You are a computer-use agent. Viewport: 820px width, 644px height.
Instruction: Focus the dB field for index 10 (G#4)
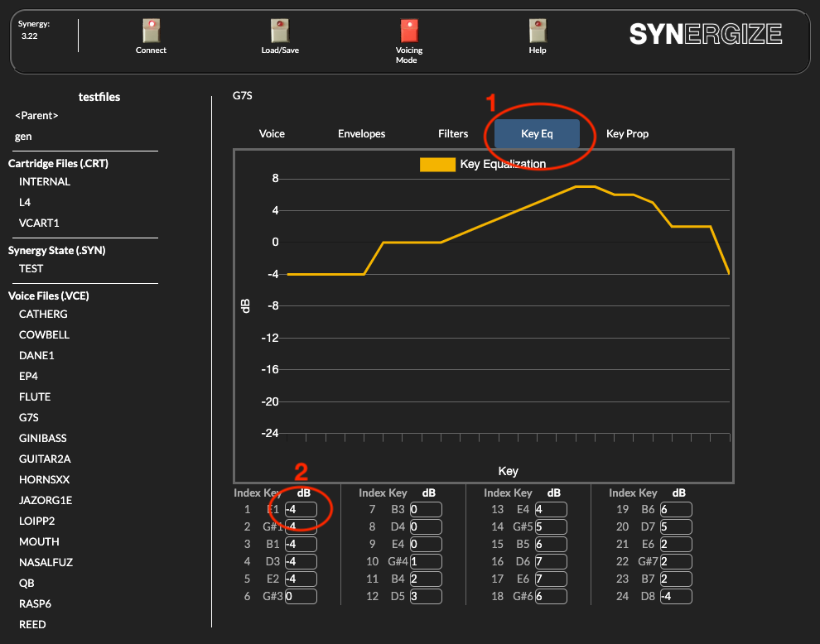point(426,561)
